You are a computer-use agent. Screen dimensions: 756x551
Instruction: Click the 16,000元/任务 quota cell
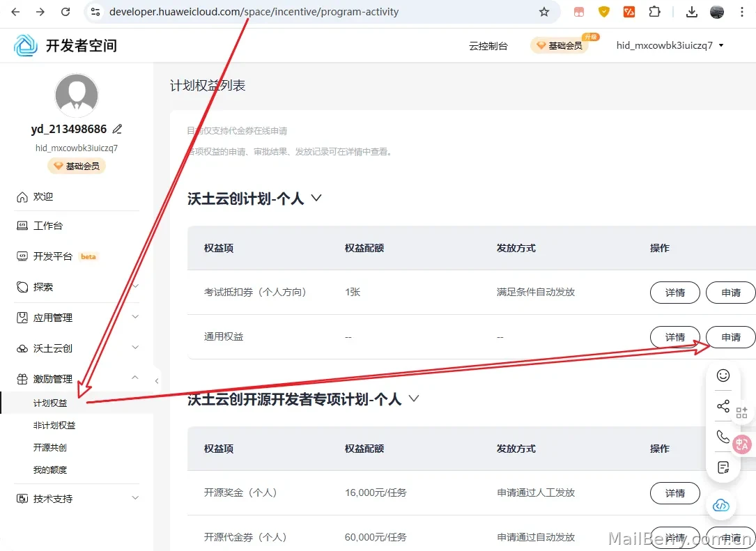coord(376,492)
